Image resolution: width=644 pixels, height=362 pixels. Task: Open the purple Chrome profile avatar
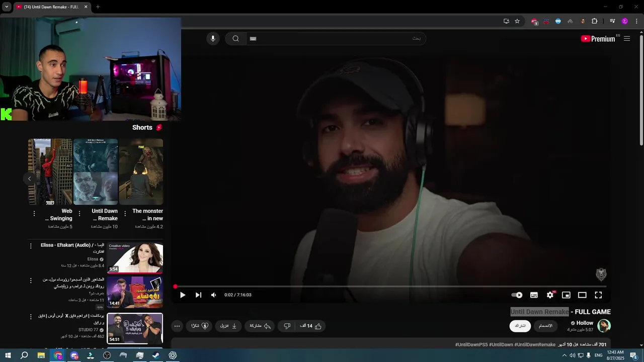[x=625, y=21]
